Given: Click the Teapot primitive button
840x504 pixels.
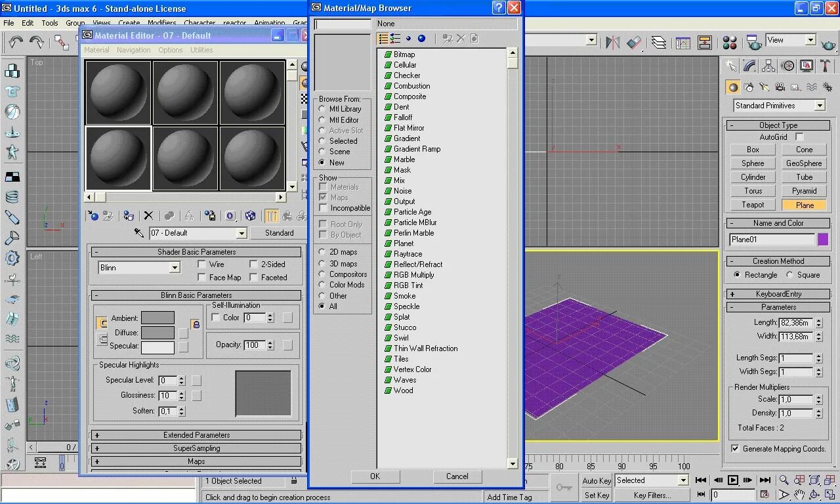Looking at the screenshot, I should click(x=753, y=205).
